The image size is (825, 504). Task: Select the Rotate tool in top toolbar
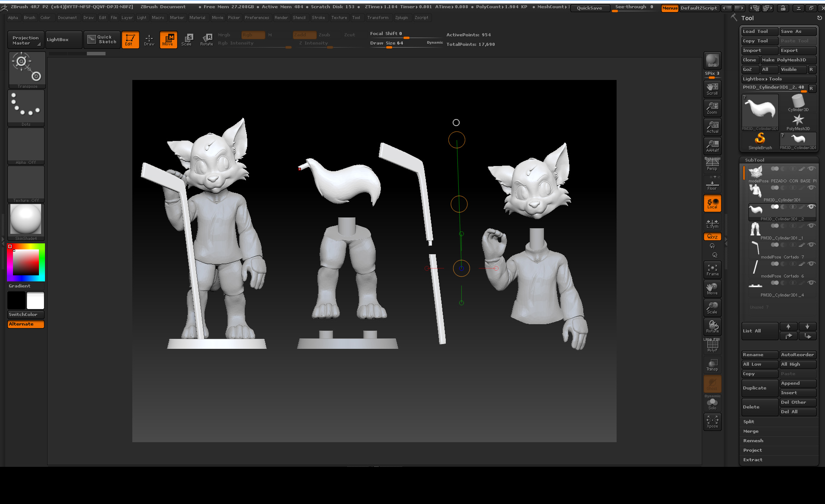point(206,39)
